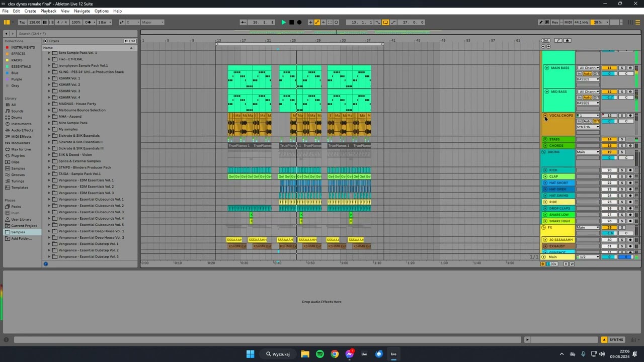Set MAIN BASS monitor to In
The height and width of the screenshot is (362, 644).
click(x=579, y=74)
